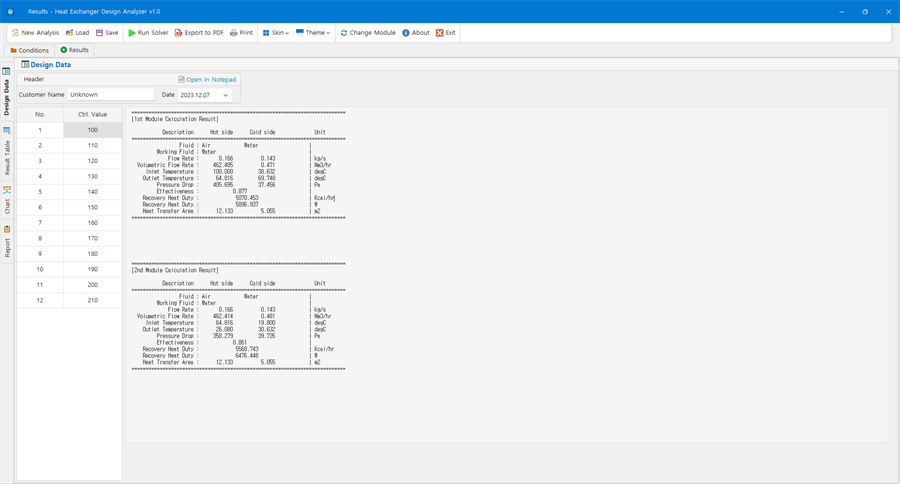This screenshot has height=484, width=900.
Task: Click Change Module in the toolbar
Action: (x=368, y=33)
